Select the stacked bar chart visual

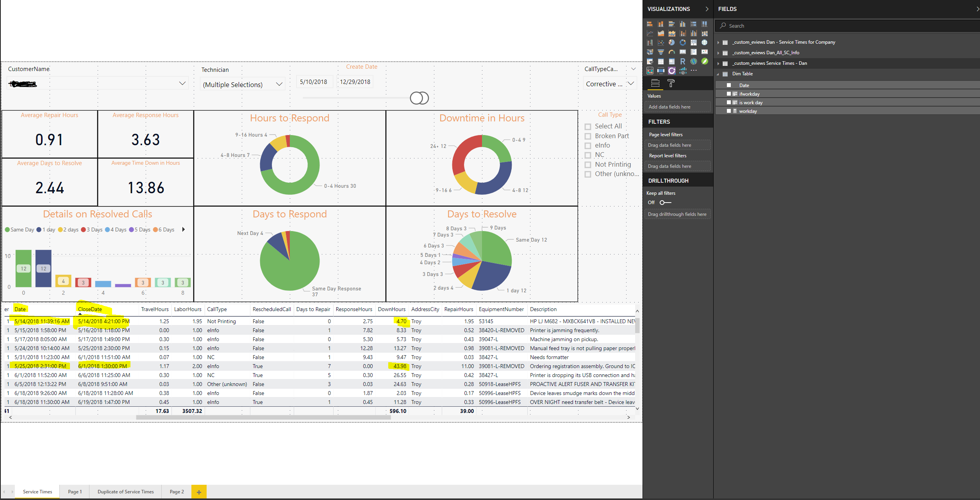pyautogui.click(x=650, y=24)
